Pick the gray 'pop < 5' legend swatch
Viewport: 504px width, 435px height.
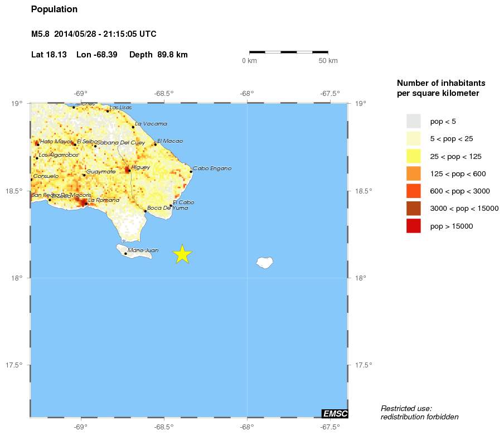pyautogui.click(x=413, y=121)
